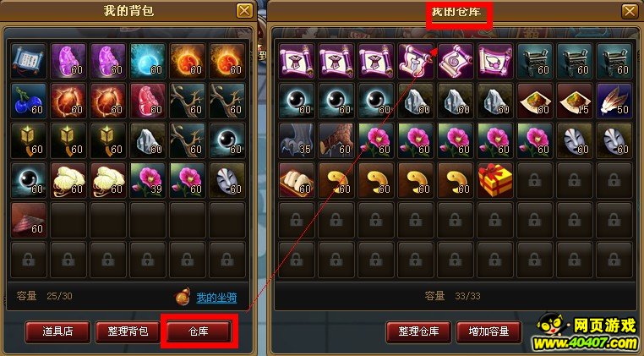644x356 pixels.
Task: Click the dumpling basket in warehouse
Action: click(x=297, y=180)
